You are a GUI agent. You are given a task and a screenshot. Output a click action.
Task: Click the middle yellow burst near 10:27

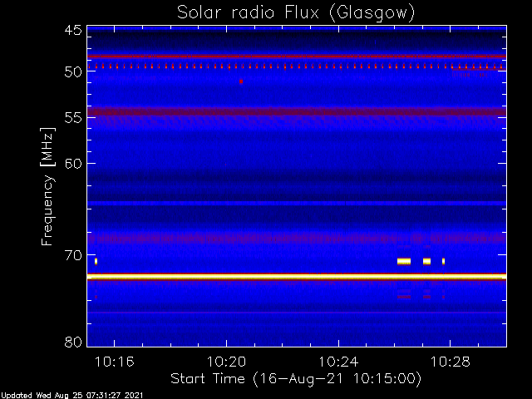(426, 261)
